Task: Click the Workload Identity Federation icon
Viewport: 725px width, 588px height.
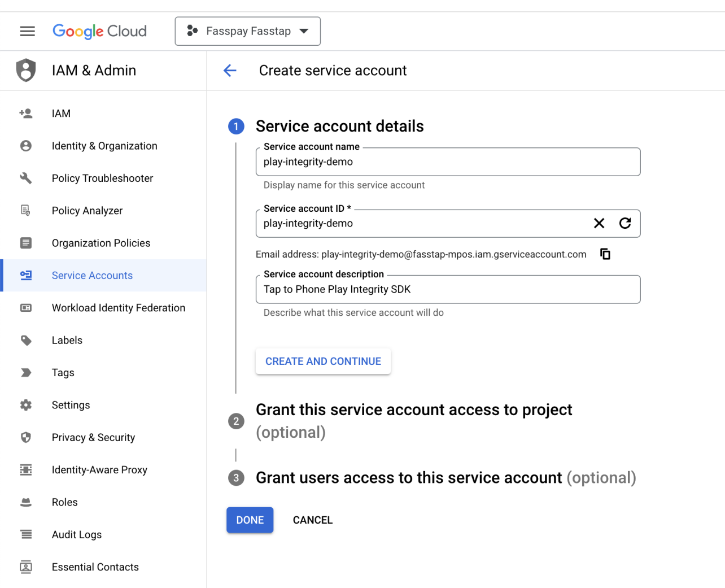Action: pos(26,308)
